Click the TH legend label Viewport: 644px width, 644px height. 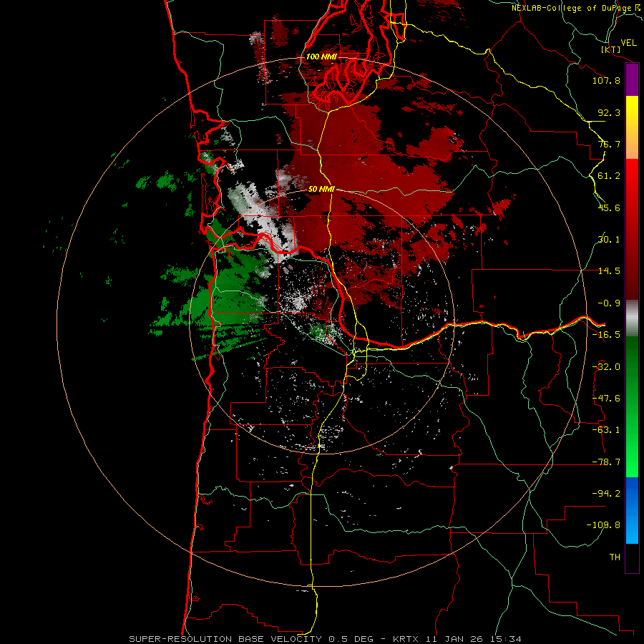click(x=615, y=557)
